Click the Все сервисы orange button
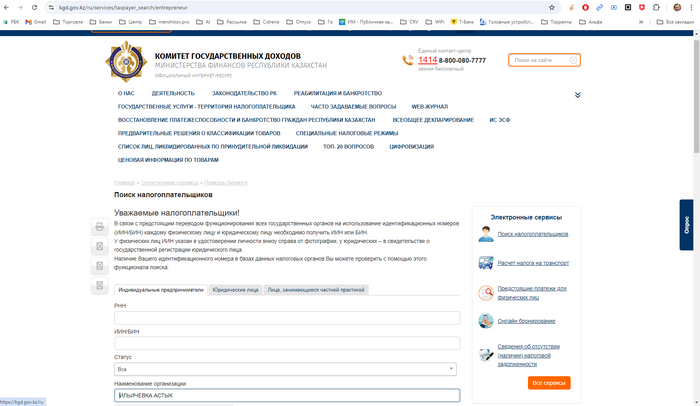The height and width of the screenshot is (406, 700). coord(549,383)
